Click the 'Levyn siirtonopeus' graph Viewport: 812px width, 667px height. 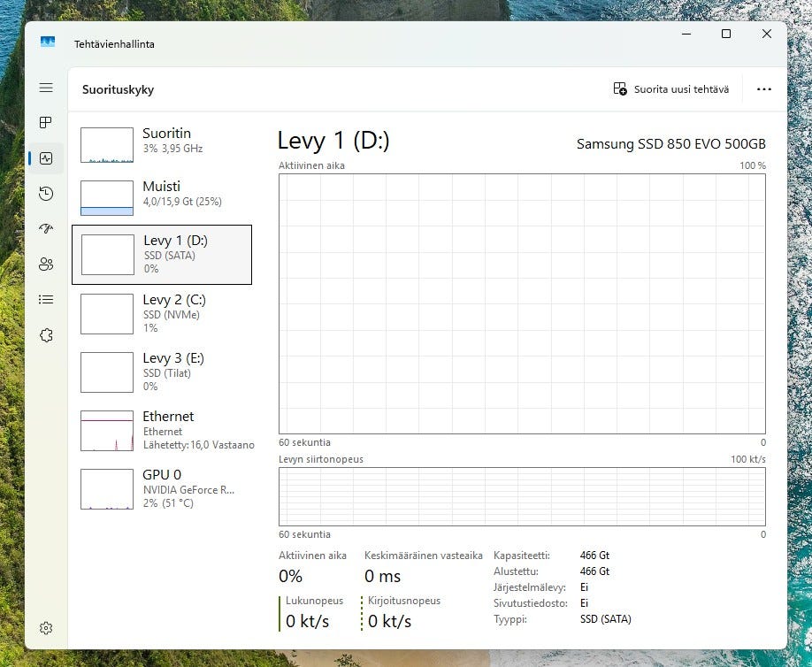522,496
